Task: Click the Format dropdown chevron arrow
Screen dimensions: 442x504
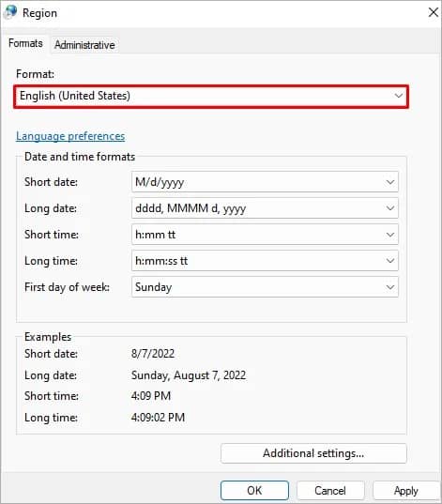Action: tap(398, 96)
